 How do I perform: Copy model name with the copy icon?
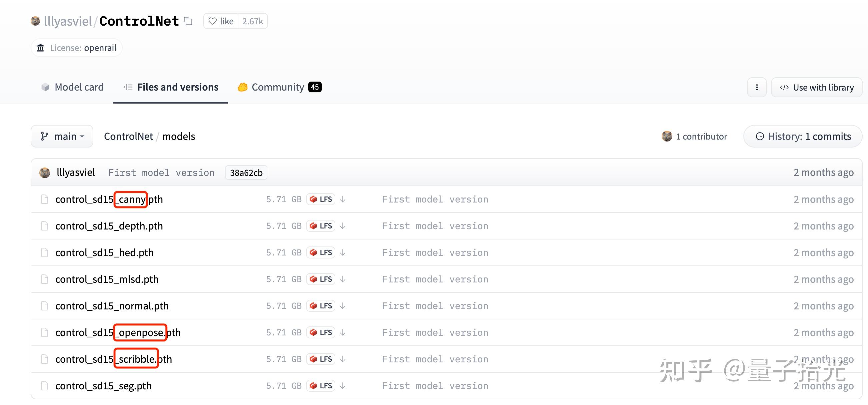188,21
